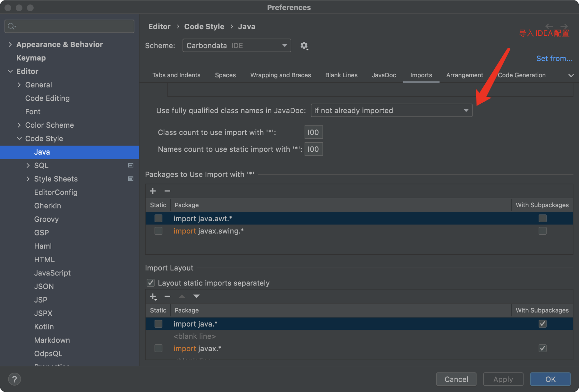Open the fully qualified class names in JavaDoc dropdown
The width and height of the screenshot is (579, 392).
(391, 111)
